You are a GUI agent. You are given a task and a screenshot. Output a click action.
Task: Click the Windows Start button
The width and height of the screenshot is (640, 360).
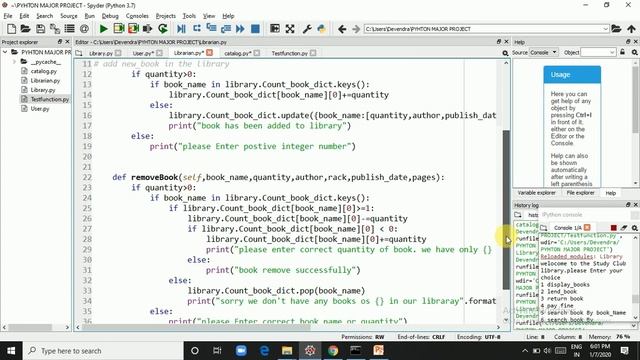click(11, 351)
